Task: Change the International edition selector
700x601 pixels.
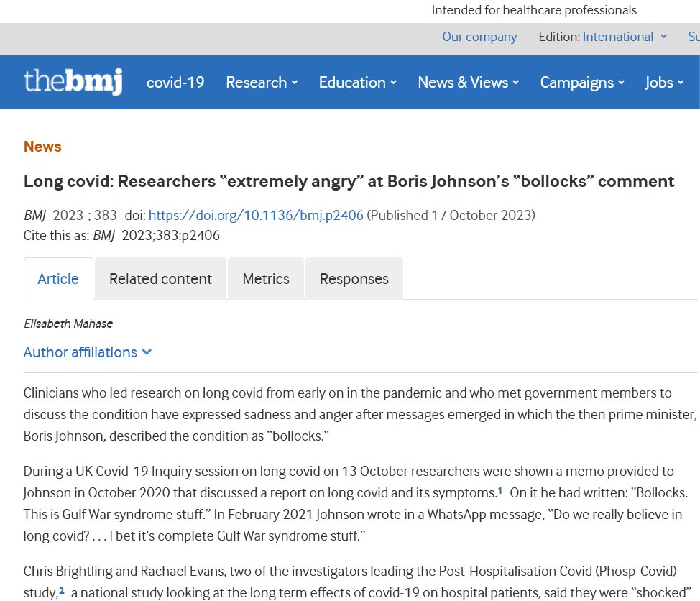Action: tap(618, 37)
